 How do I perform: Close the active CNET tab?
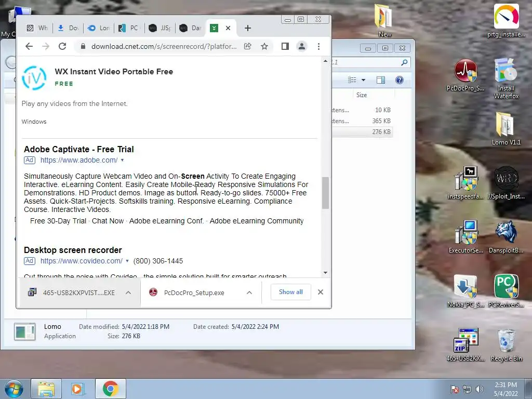tap(228, 28)
